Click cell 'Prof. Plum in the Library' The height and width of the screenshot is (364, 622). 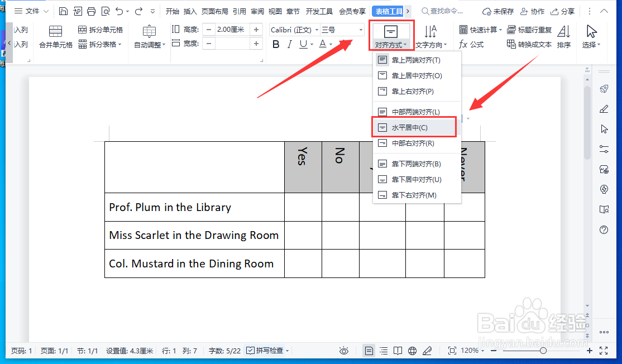tap(194, 207)
